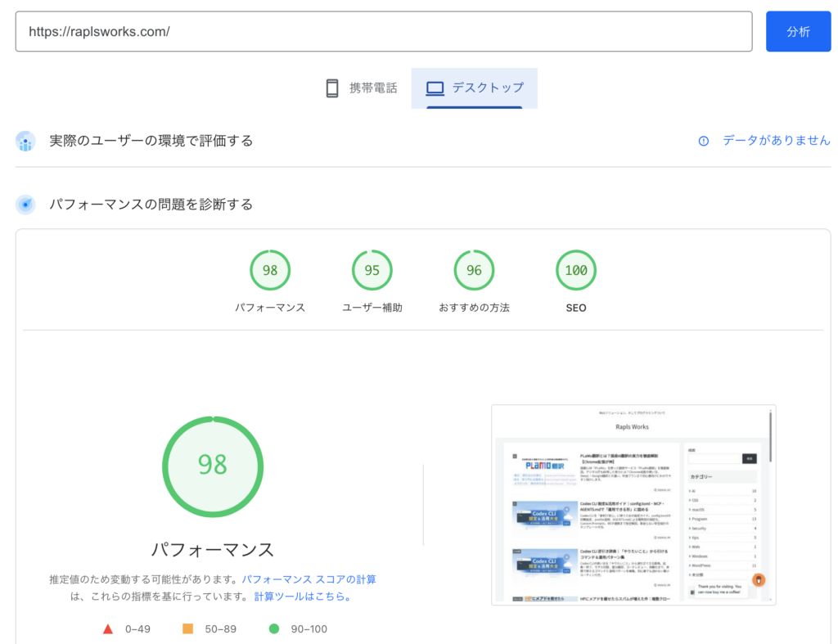Click the mobile phone icon on 携帯電話 tab
The image size is (838, 644).
[332, 88]
